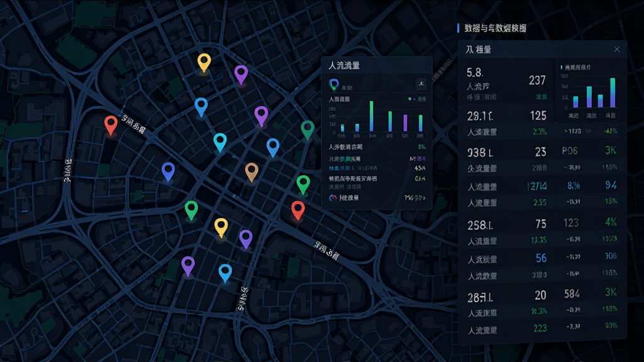644x362 pixels.
Task: Click the ring icon at the popup's bottom row
Action: click(x=333, y=198)
